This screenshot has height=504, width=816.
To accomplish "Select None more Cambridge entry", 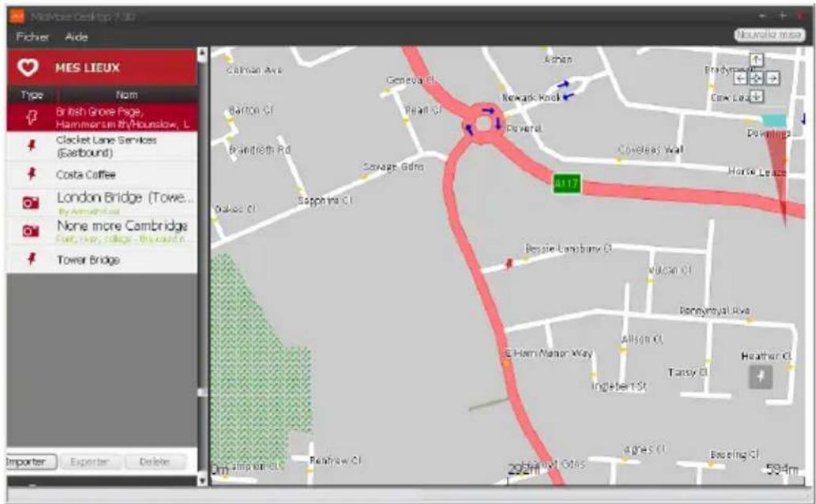I will 102,231.
